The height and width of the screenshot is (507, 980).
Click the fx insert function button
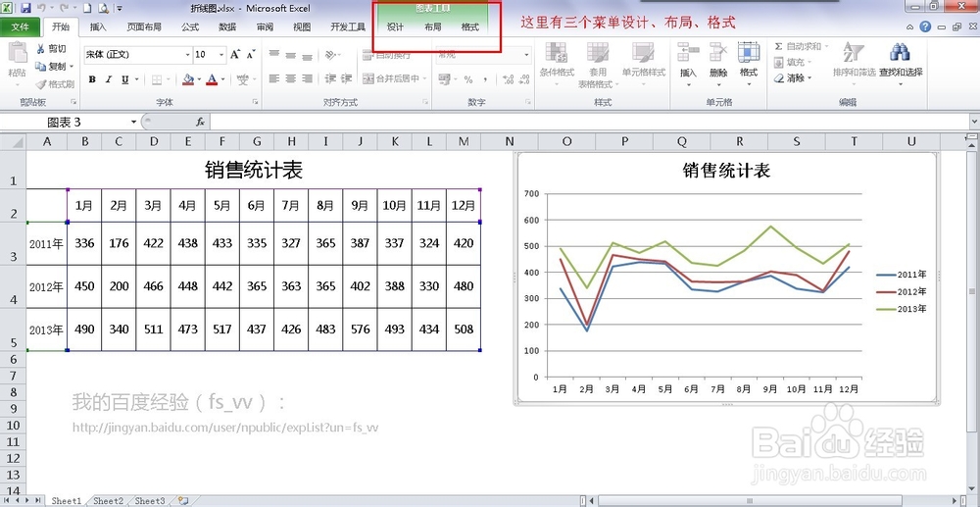point(201,122)
